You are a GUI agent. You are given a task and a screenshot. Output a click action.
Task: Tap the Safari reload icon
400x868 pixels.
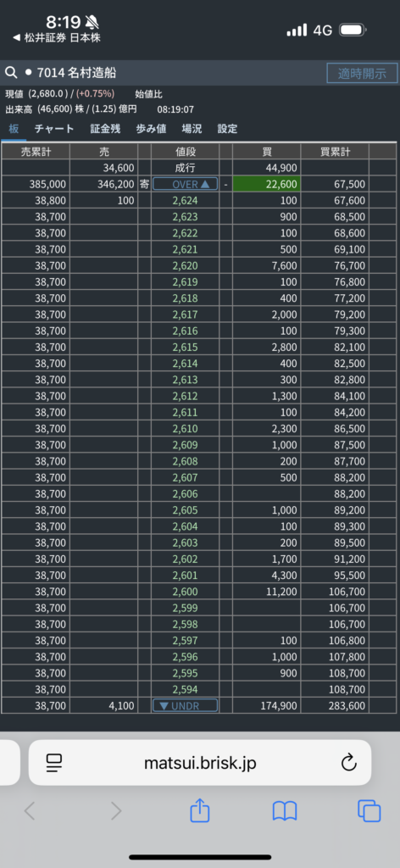[348, 764]
